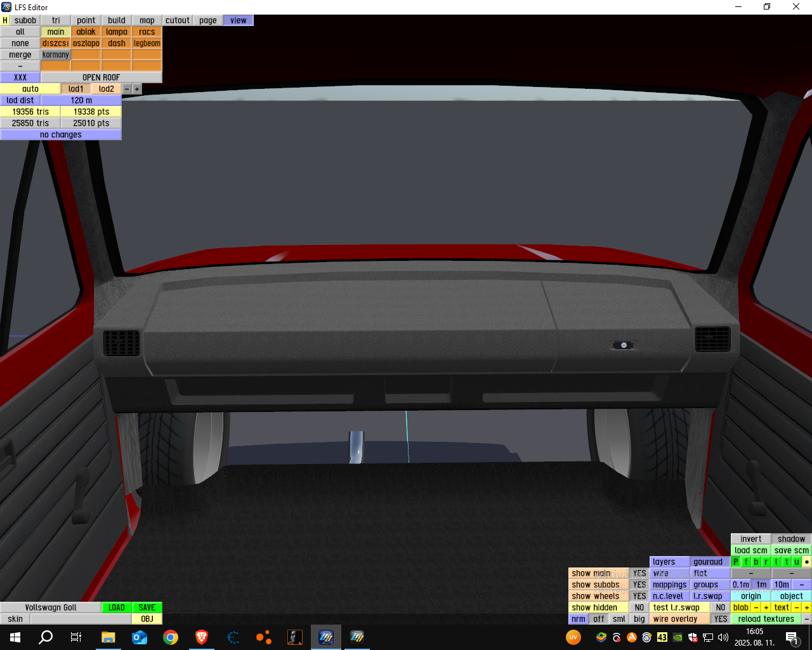The image size is (812, 650).
Task: Toggle show subobs YES button
Action: pyautogui.click(x=639, y=585)
